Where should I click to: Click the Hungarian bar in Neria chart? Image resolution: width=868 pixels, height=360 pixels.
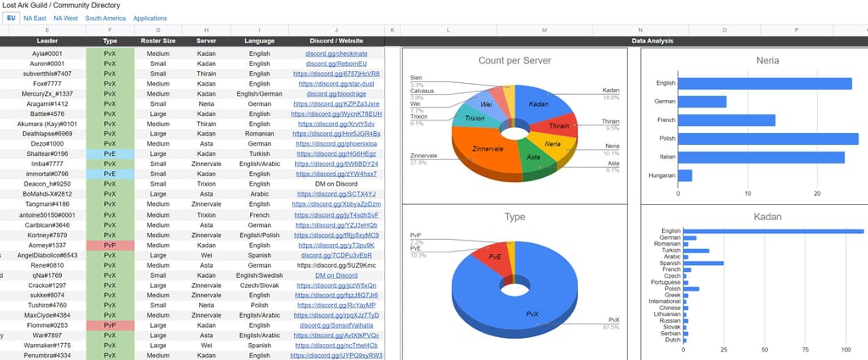click(x=685, y=175)
